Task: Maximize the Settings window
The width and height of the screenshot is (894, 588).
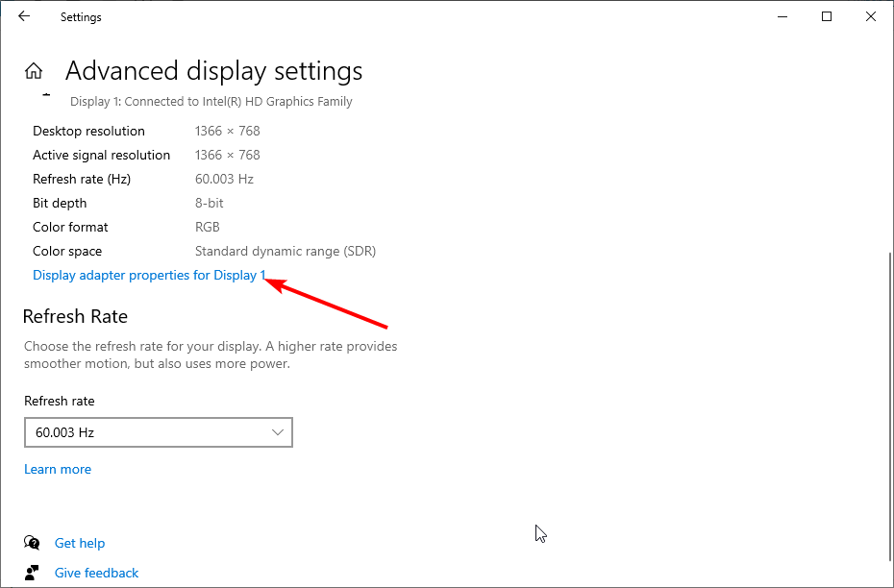Action: (x=826, y=16)
